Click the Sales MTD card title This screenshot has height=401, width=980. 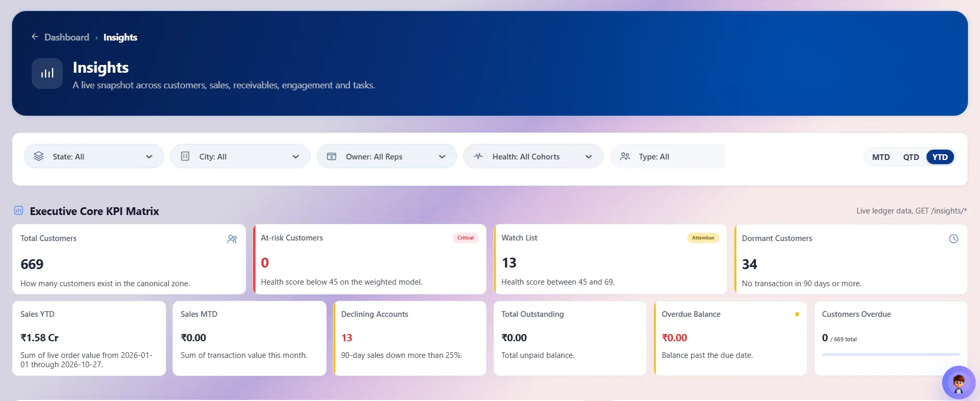tap(199, 314)
